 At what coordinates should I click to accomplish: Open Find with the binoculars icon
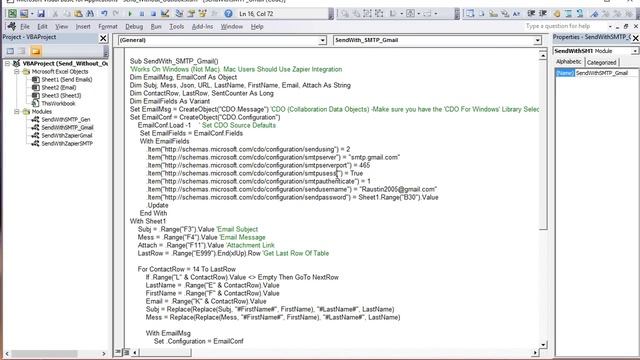pyautogui.click(x=90, y=13)
